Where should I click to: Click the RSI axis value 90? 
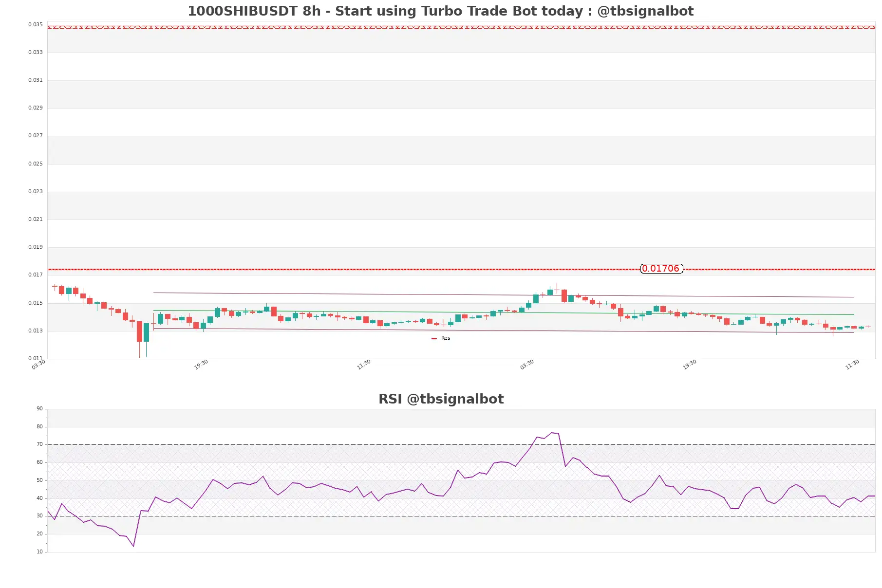39,409
